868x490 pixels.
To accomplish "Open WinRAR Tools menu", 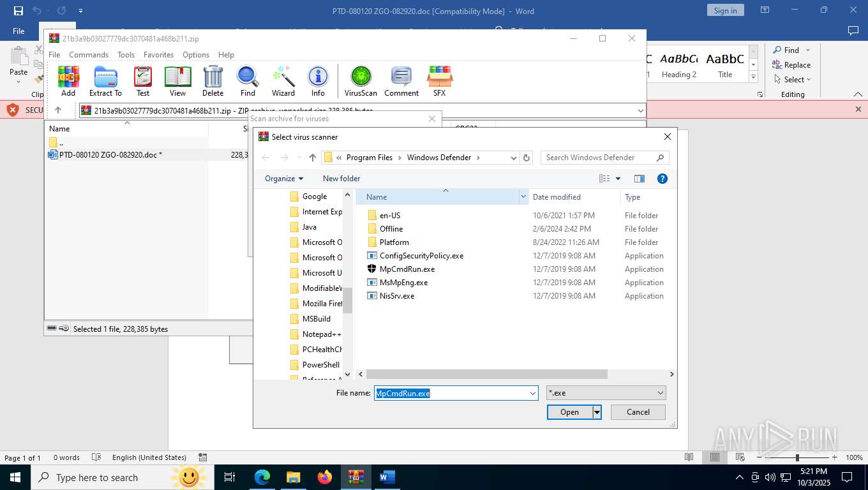I will 126,55.
